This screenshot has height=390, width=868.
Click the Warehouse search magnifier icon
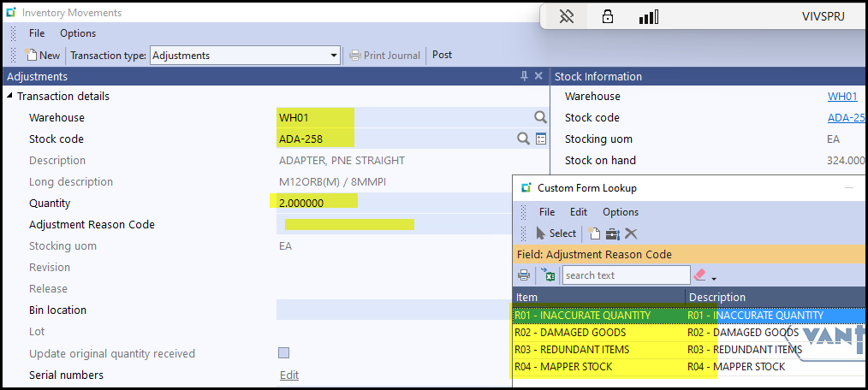point(540,117)
